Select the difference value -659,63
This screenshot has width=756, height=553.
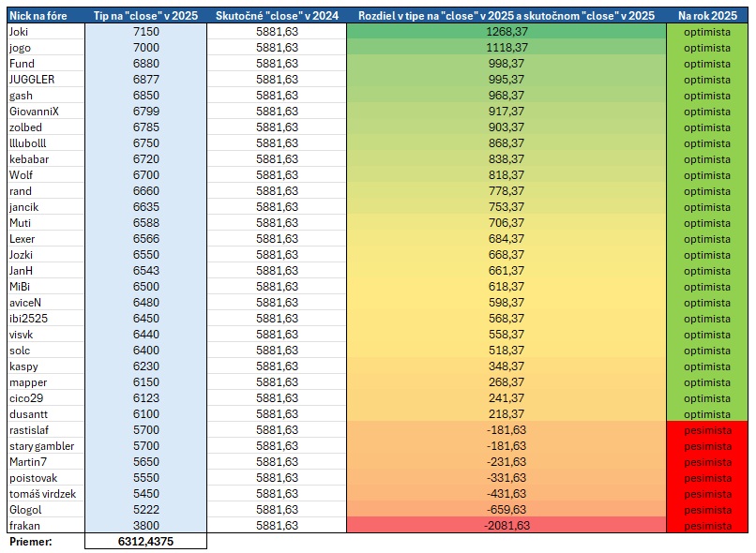(x=506, y=510)
